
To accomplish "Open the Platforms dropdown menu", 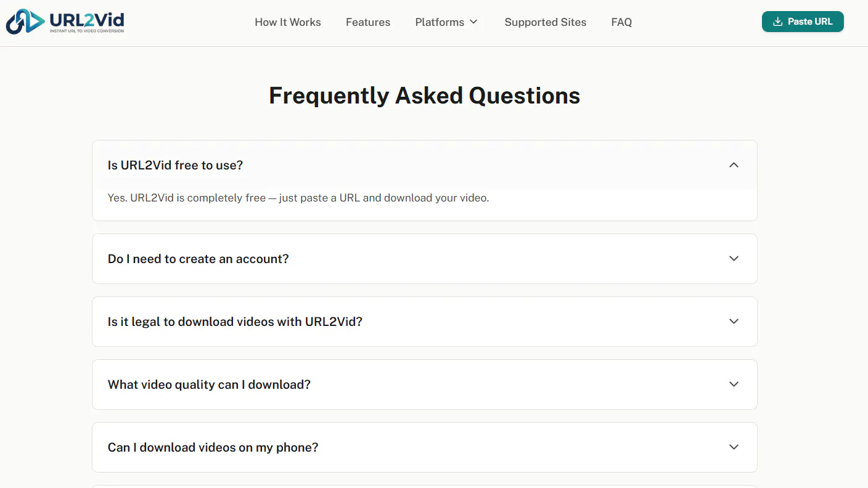I will (x=446, y=22).
